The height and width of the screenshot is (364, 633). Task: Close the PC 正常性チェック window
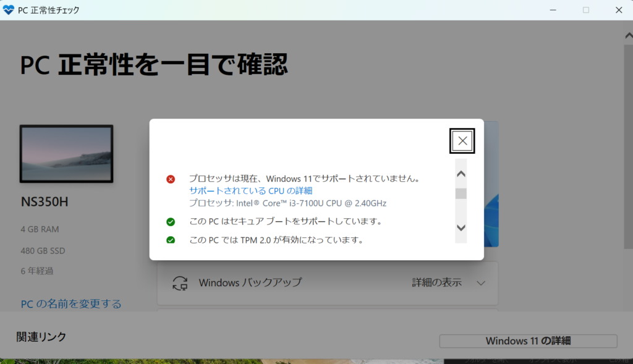(619, 10)
